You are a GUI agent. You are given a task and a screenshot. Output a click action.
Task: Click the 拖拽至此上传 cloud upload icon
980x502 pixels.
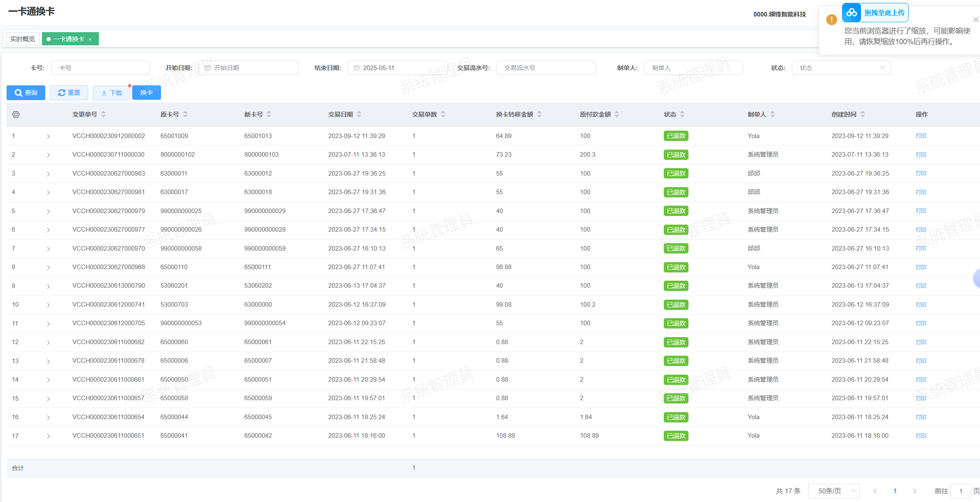point(852,13)
